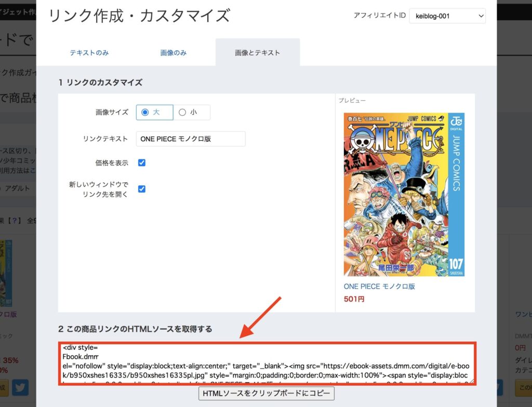The height and width of the screenshot is (407, 532).
Task: Click the リンク作成・カスタマイズ title
Action: tap(139, 16)
